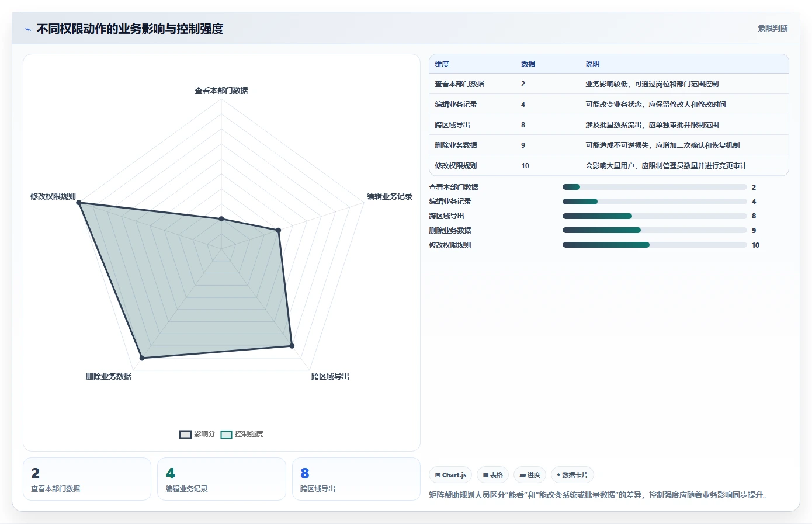Viewport: 812px width, 524px height.
Task: Click the Chart.js tag chip
Action: pyautogui.click(x=450, y=475)
